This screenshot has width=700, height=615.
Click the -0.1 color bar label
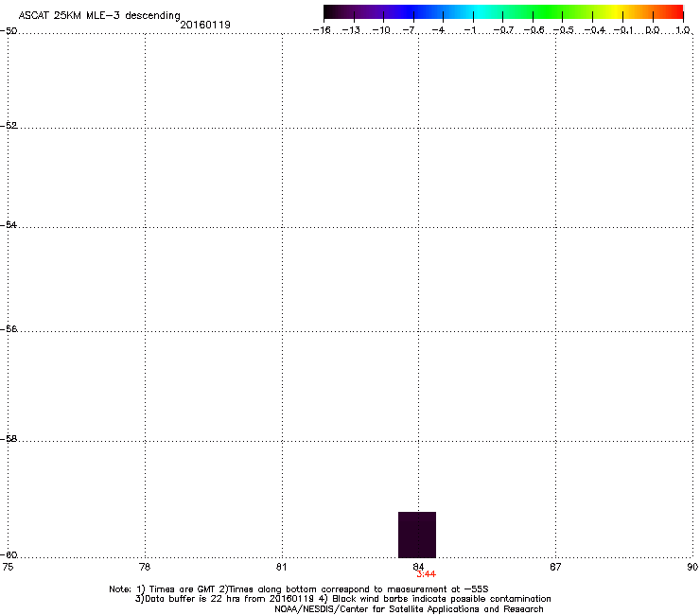pos(623,30)
